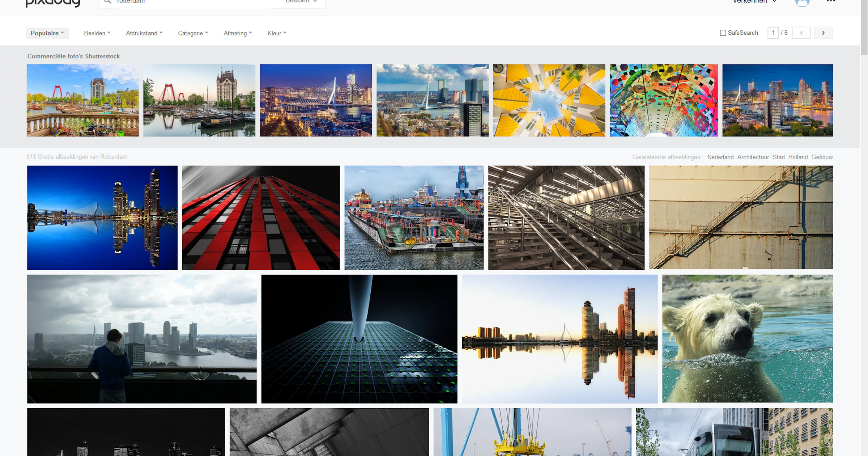
Task: Follow the Stad related link
Action: coord(779,157)
